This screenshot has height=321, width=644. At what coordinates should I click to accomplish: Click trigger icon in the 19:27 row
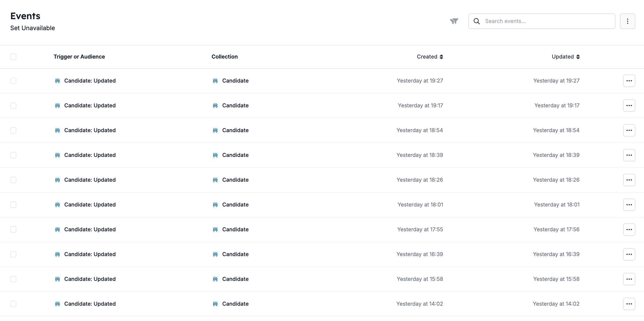click(57, 81)
